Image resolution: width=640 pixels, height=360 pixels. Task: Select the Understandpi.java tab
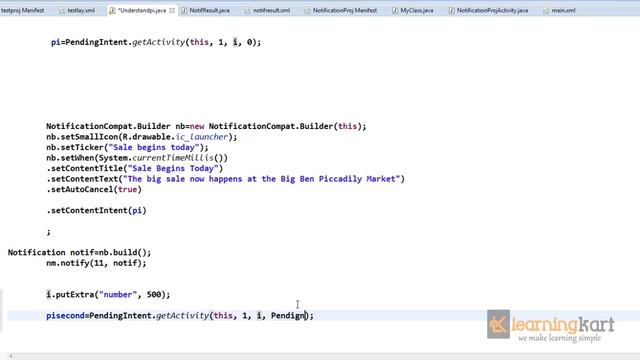[x=142, y=10]
